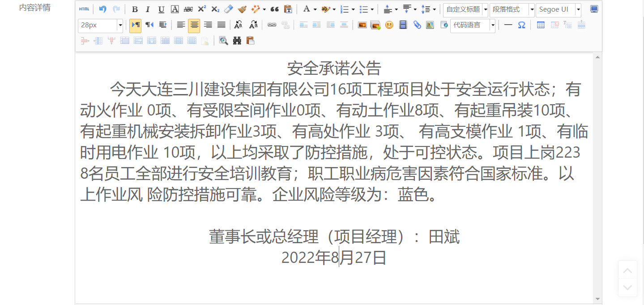Click the first-line indent icon
Screen dimensions: 644x305
162,25
